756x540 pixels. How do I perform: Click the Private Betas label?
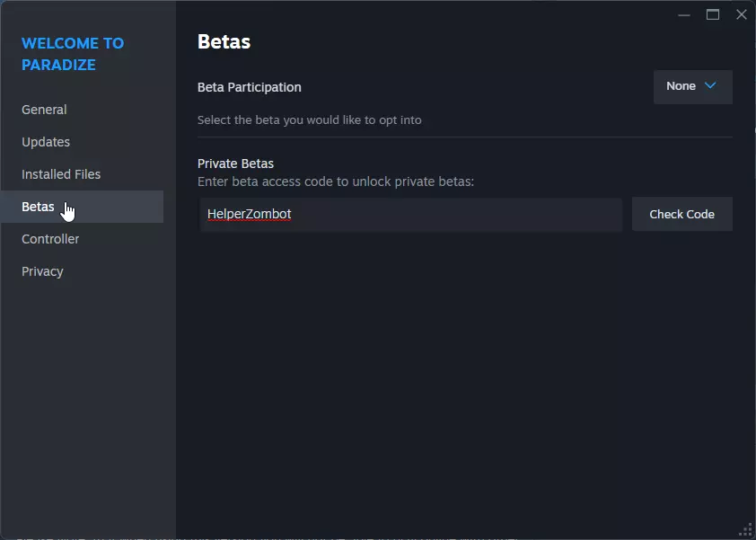(x=235, y=164)
